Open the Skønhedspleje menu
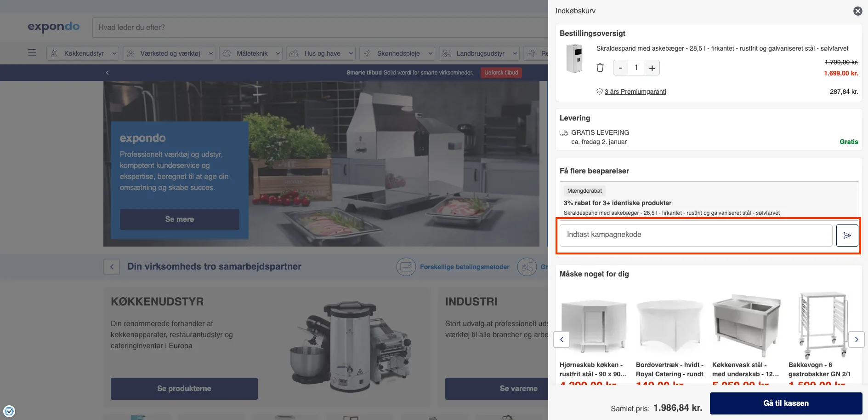 [x=397, y=53]
